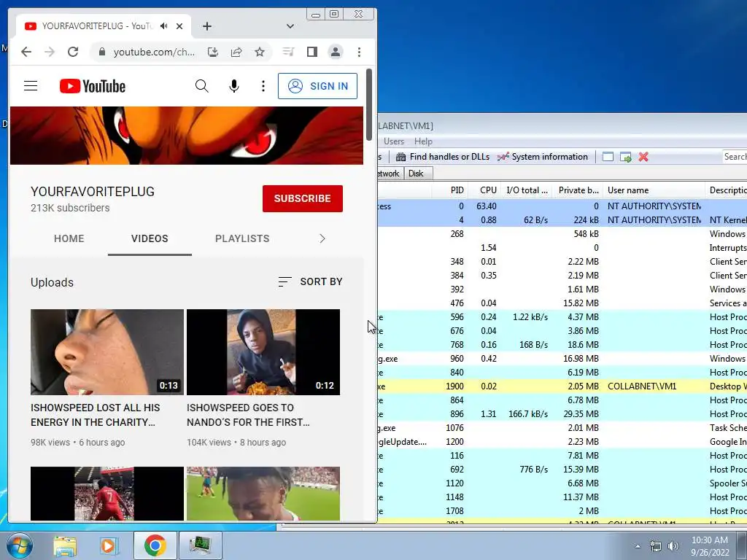Click Process Hacker taskbar icon
The height and width of the screenshot is (560, 747).
click(x=200, y=545)
